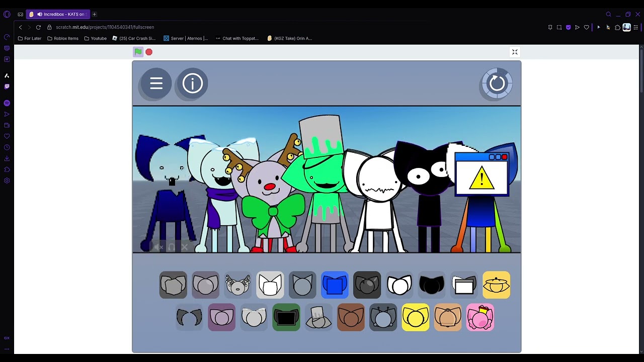Select the mauve round-head cat icon

click(x=205, y=285)
